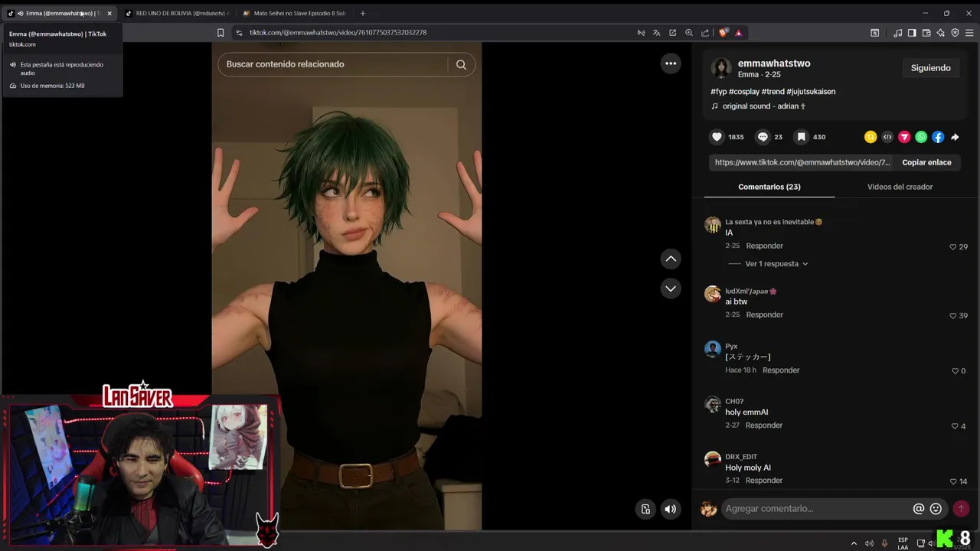Click the browser address bar URL
980x551 pixels.
point(338,33)
